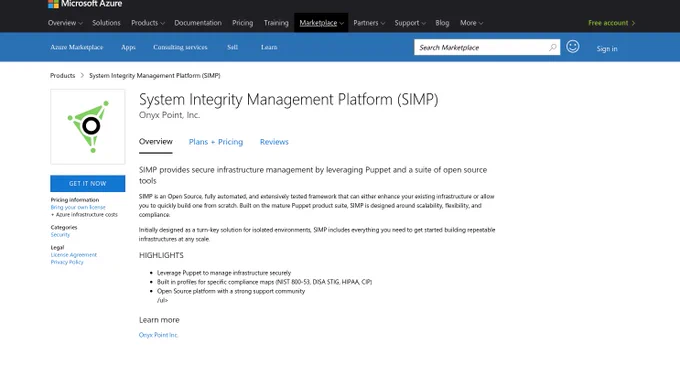Switch to Plans + Pricing tab
The image size is (680, 365).
click(216, 142)
